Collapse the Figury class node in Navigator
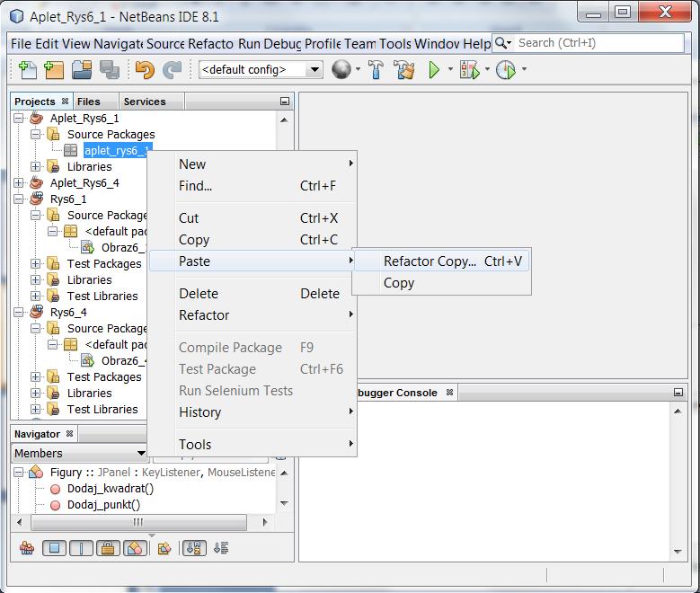 (18, 473)
